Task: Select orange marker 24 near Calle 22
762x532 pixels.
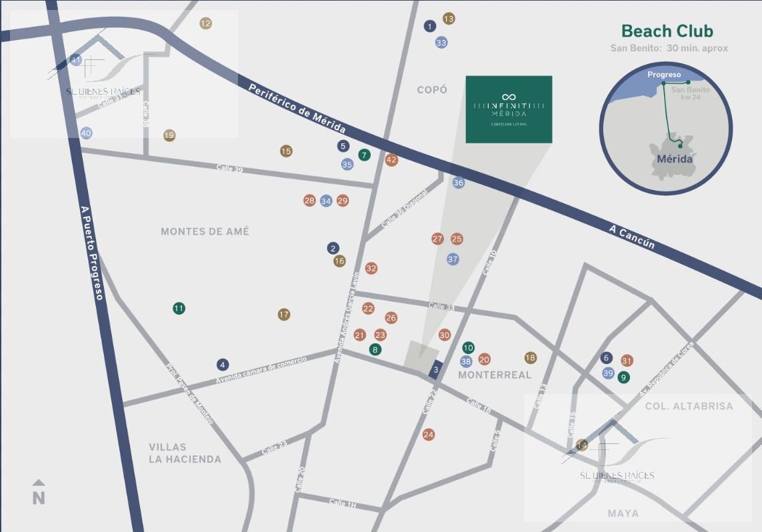Action: tap(428, 435)
